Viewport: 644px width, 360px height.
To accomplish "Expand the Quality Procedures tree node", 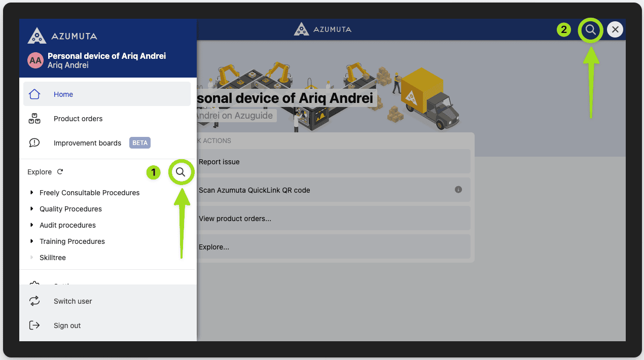I will tap(32, 209).
